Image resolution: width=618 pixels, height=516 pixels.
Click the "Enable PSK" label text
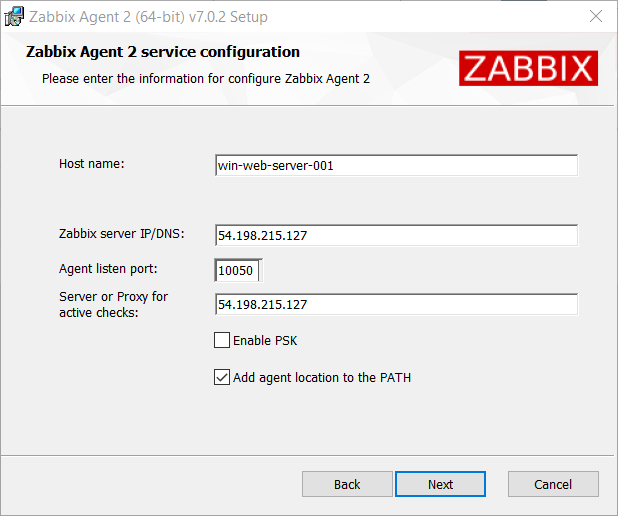point(265,341)
